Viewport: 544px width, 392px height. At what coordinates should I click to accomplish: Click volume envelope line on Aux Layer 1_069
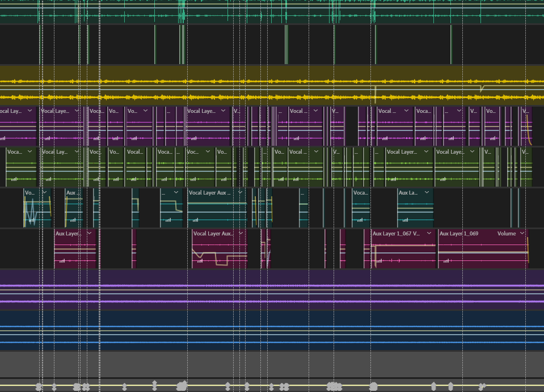482,252
